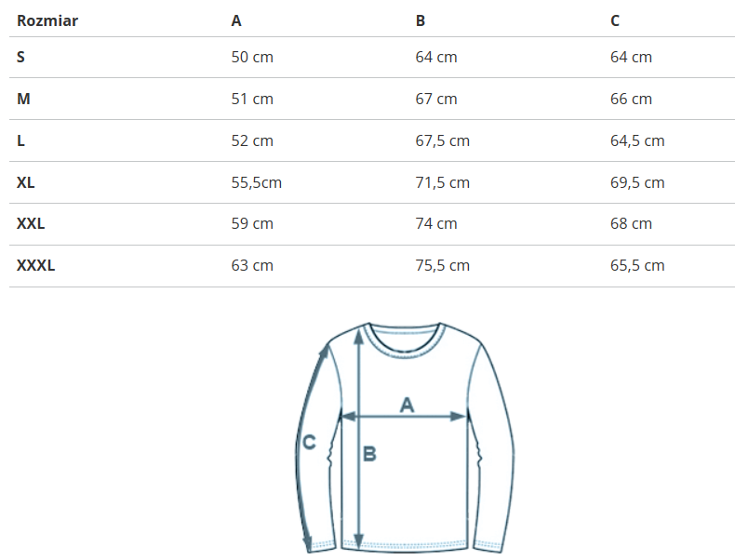735x560 pixels.
Task: Select the XL size row label
Action: click(x=26, y=182)
